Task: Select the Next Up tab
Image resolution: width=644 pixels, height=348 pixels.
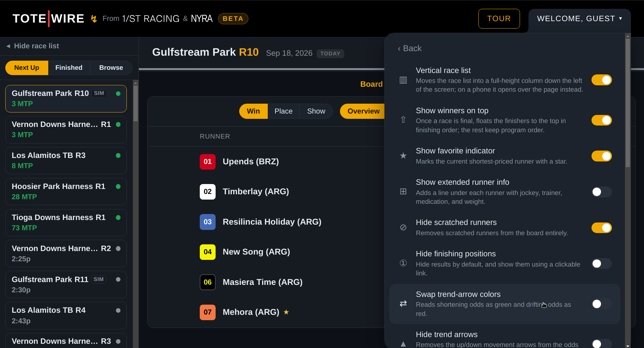Action: pyautogui.click(x=27, y=68)
